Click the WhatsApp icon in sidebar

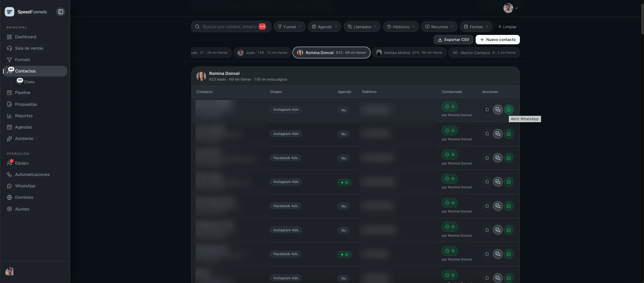pos(9,186)
